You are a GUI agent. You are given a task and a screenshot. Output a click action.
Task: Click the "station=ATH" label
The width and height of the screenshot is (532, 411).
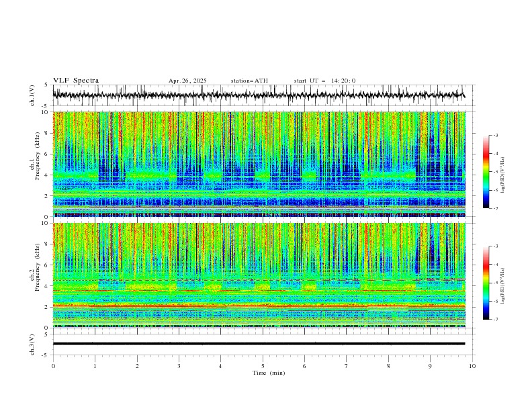pyautogui.click(x=249, y=81)
